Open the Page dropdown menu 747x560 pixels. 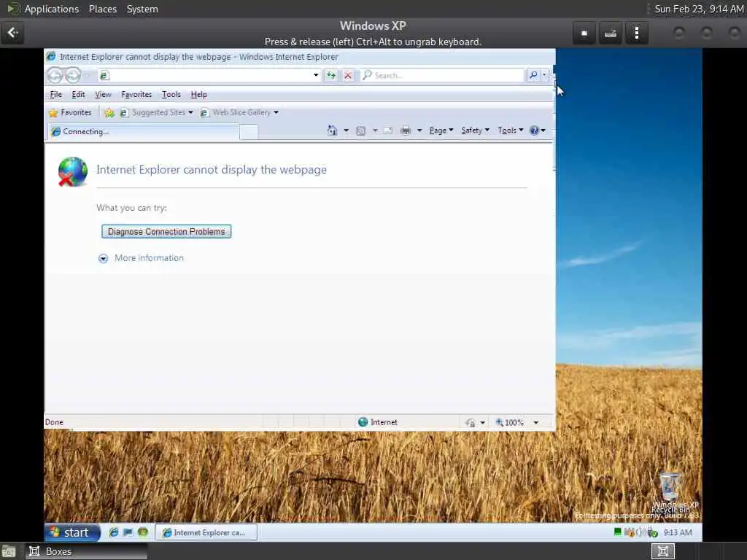pos(441,131)
